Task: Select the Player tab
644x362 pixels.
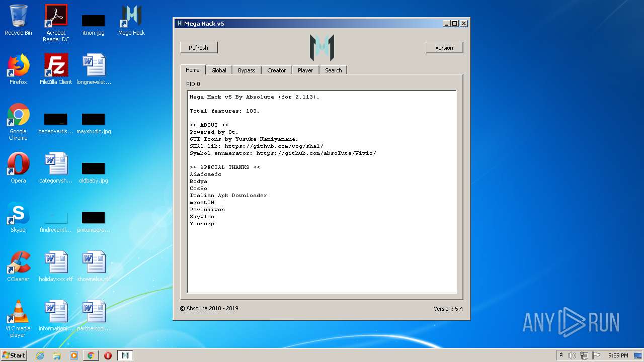Action: pos(305,70)
